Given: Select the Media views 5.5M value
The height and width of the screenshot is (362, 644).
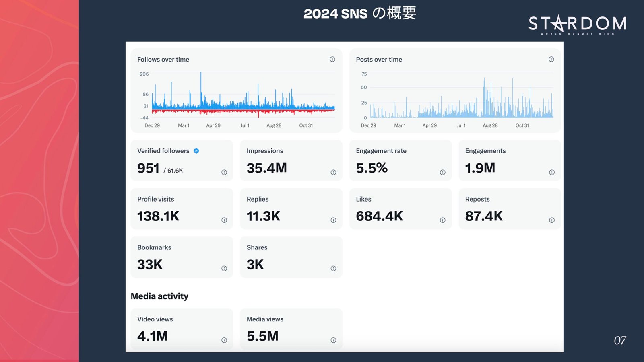Looking at the screenshot, I should point(262,336).
